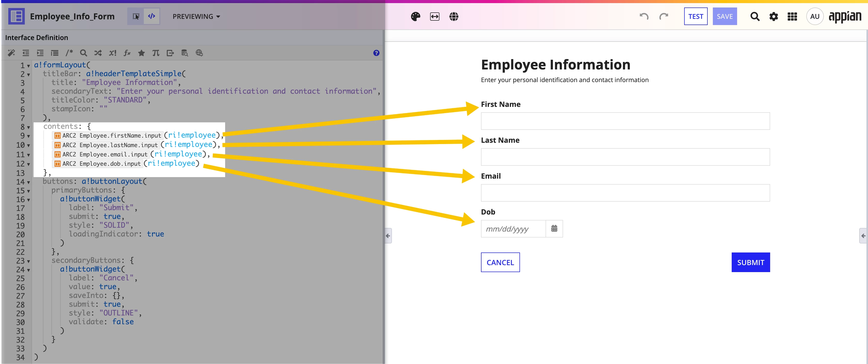The image size is (868, 364).
Task: Click the interface object icon beside Employee_Info_Form
Action: tap(16, 16)
